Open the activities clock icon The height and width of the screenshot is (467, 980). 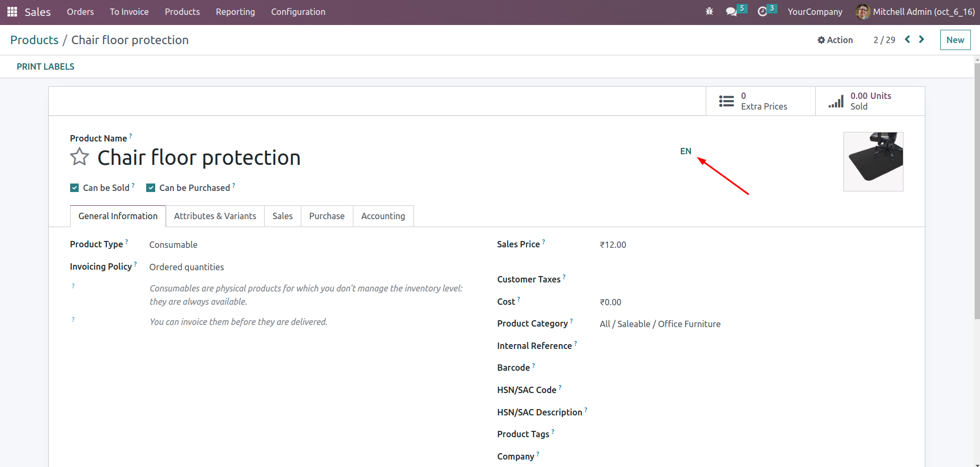click(763, 12)
